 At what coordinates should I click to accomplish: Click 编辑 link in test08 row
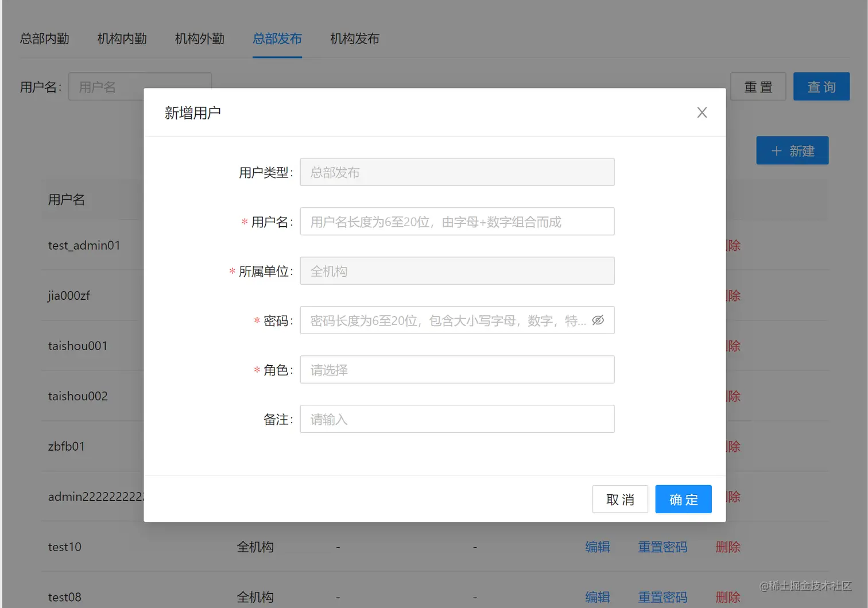(x=598, y=597)
